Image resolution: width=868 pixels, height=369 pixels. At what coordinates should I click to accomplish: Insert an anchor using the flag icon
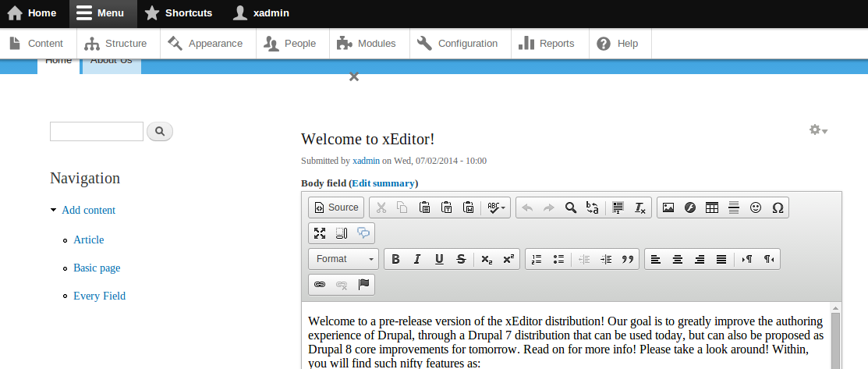point(363,285)
